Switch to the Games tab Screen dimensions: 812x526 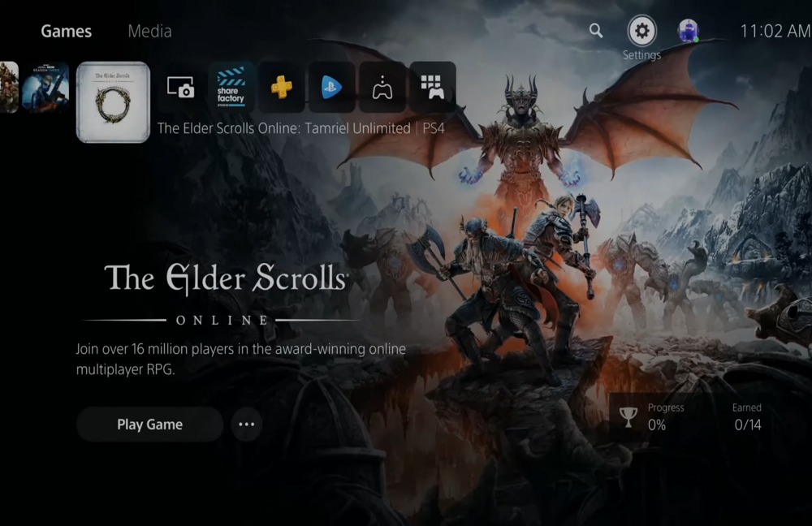67,31
